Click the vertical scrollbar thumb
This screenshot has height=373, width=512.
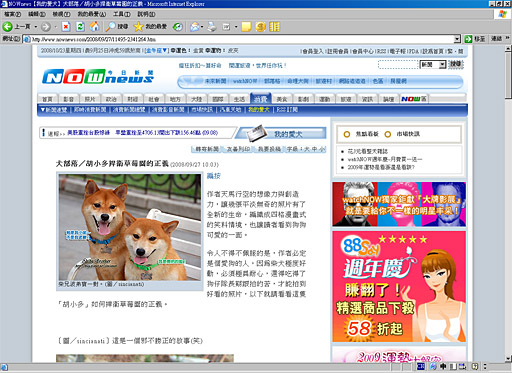508,75
